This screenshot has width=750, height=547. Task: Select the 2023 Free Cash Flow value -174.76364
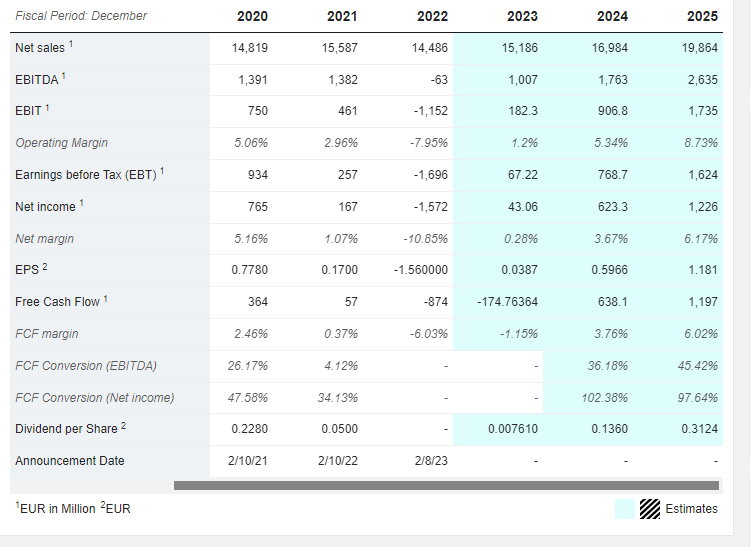[507, 302]
